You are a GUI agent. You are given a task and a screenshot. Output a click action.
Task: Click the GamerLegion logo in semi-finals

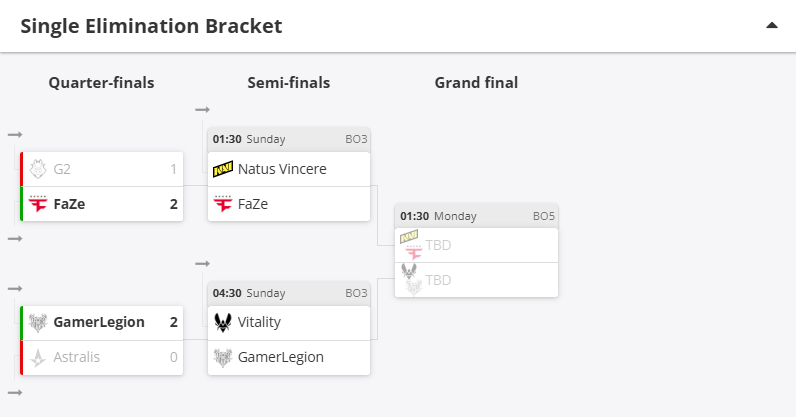coord(223,357)
